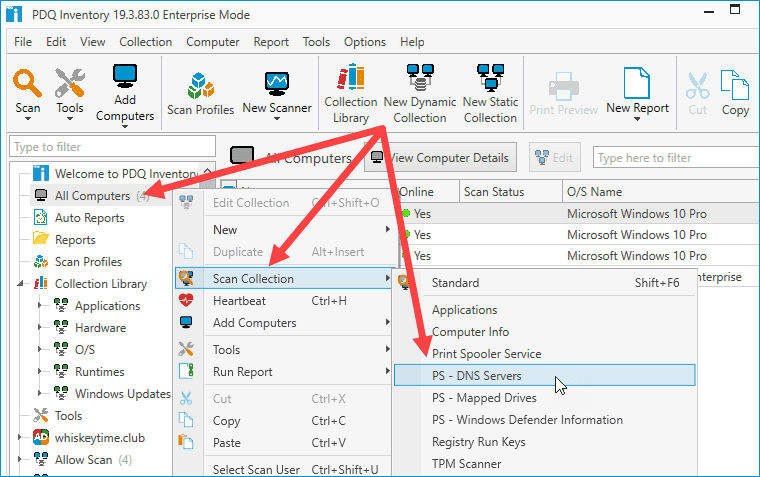Screen dimensions: 760x477
Task: Expand the Allow Scan tree node
Action: (20, 459)
